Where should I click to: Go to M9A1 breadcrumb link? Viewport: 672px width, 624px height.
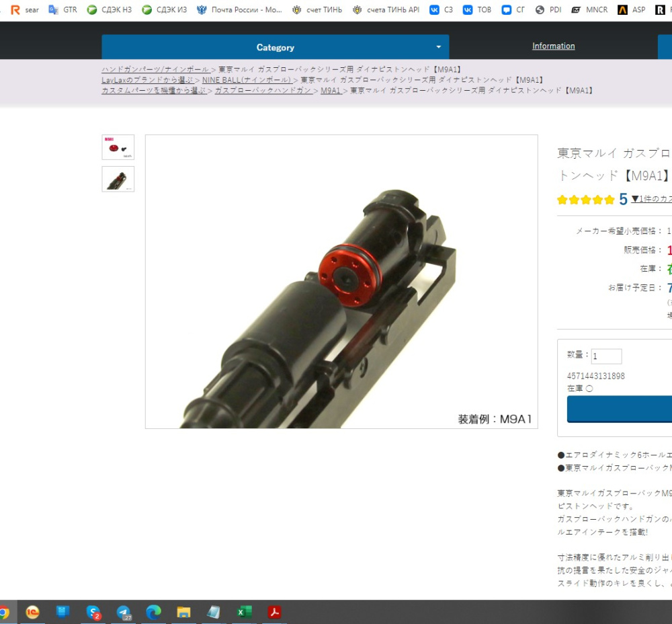click(x=331, y=91)
